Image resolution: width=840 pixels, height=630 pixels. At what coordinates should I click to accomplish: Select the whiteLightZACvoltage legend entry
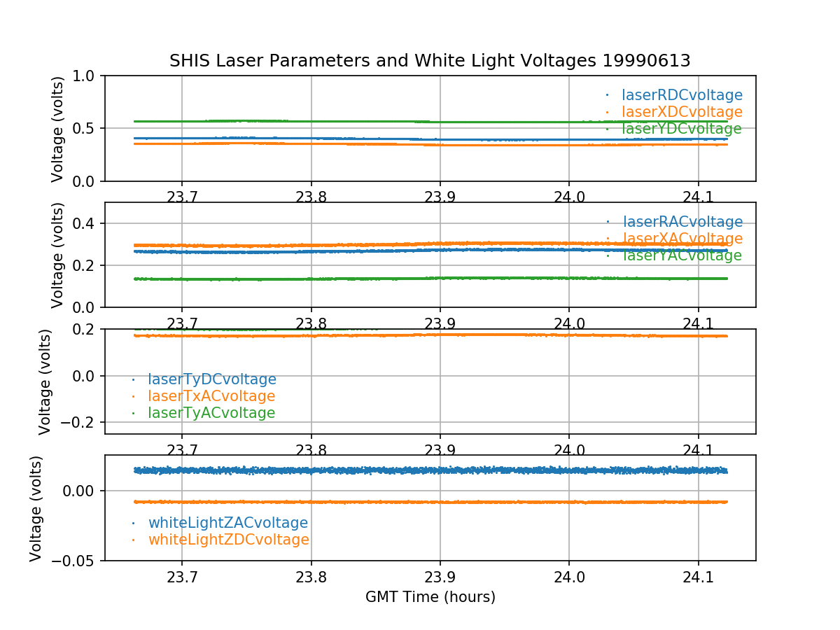coord(227,523)
